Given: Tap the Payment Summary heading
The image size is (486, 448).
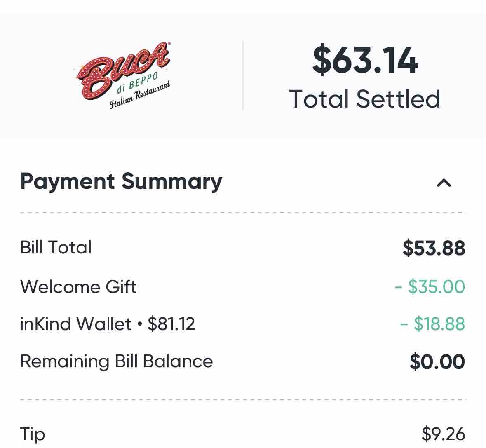Looking at the screenshot, I should (121, 182).
